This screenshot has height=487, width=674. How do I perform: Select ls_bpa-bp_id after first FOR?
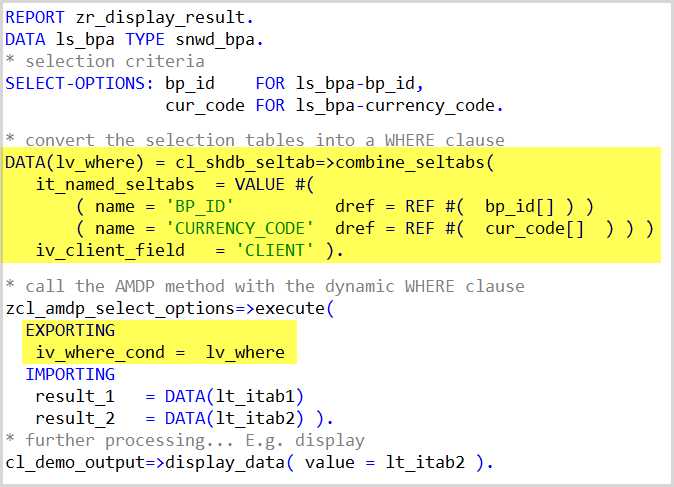(x=355, y=84)
